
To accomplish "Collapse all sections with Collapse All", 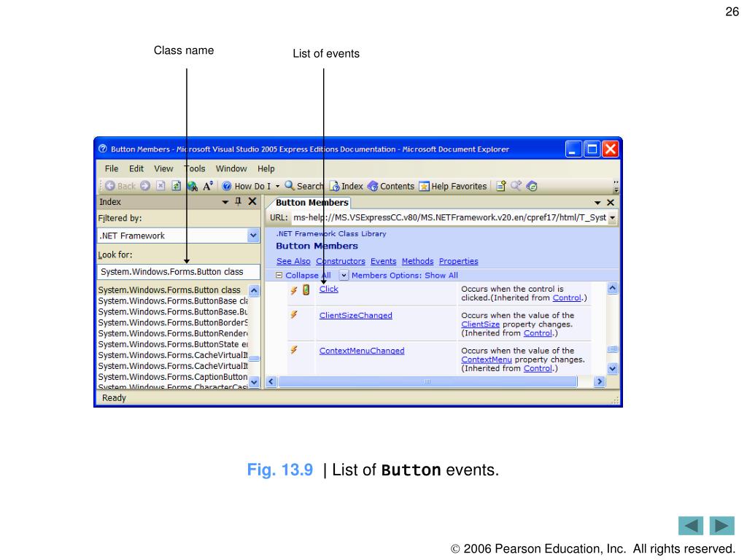I will [303, 275].
